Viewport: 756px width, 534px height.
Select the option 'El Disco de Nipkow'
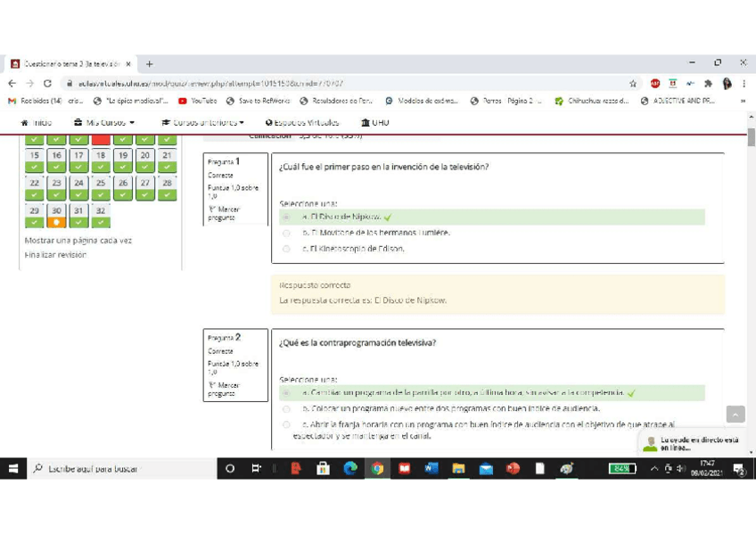click(x=286, y=217)
